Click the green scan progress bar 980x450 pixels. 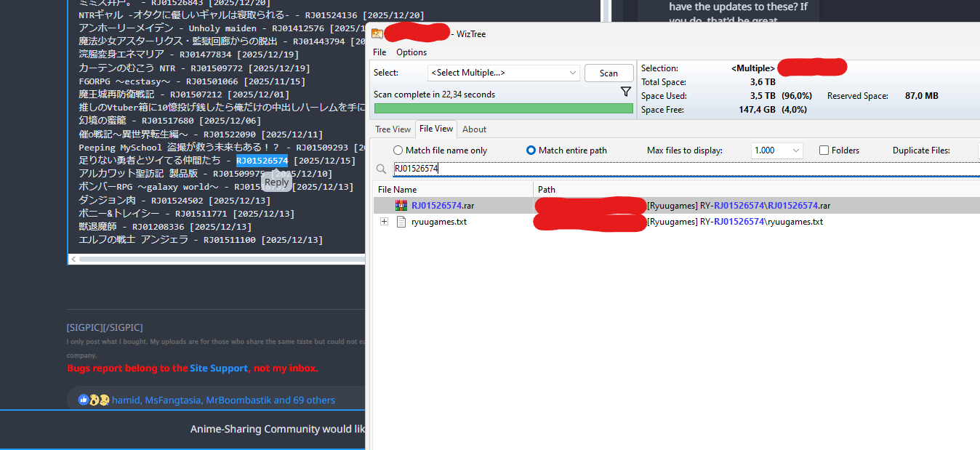tap(503, 108)
